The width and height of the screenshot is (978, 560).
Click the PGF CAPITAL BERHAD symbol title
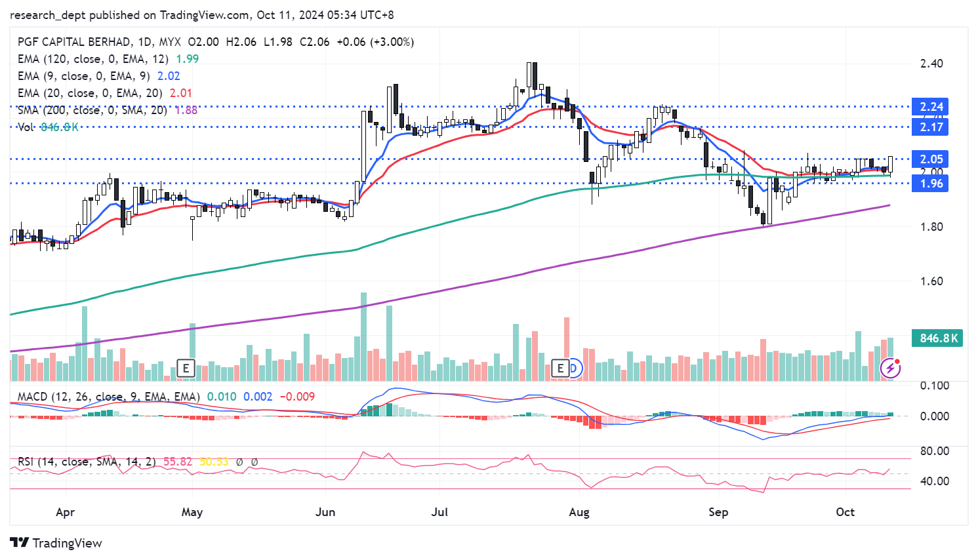click(74, 42)
